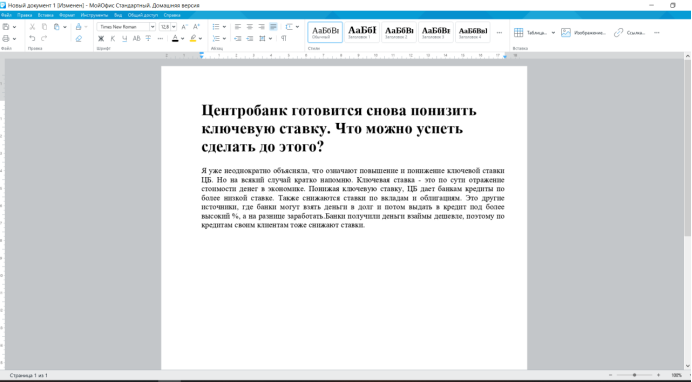Open the Формат menu
The width and height of the screenshot is (692, 382).
pos(67,15)
